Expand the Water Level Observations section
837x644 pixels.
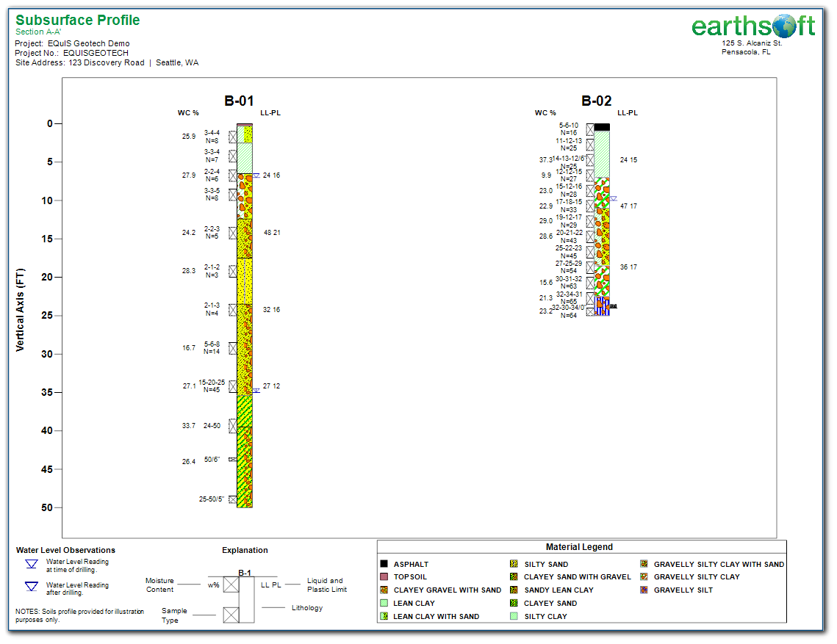coord(64,550)
